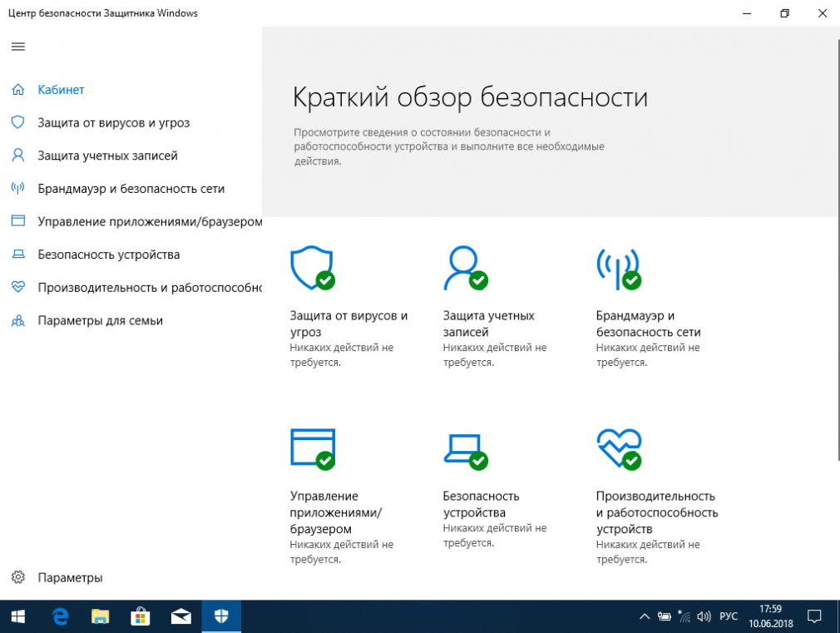The width and height of the screenshot is (840, 633).
Task: Open the large app and browser control tile icon
Action: click(x=313, y=449)
